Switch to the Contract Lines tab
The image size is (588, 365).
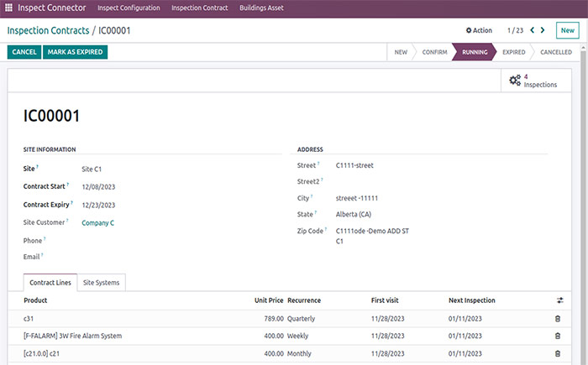click(50, 283)
